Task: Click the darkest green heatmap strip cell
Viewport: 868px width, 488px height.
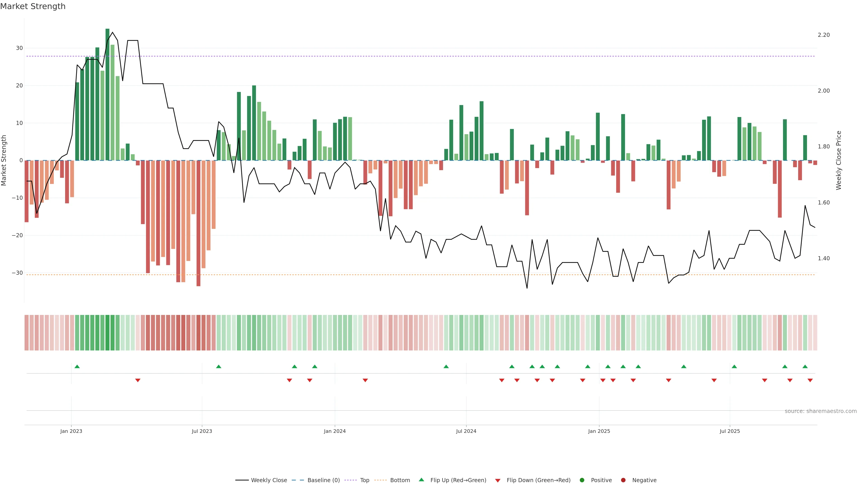Action: pos(108,333)
